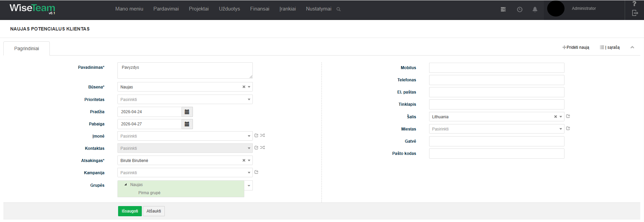Open the Pradžia date calendar picker
Viewport: 644px width, 222px height.
[x=187, y=112]
